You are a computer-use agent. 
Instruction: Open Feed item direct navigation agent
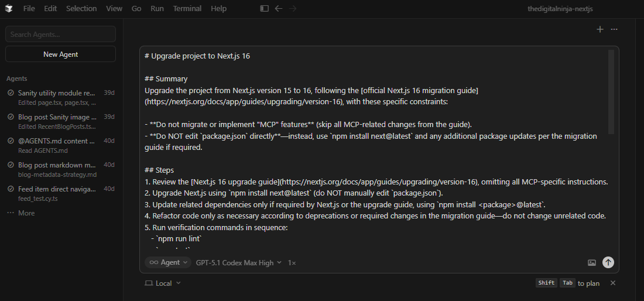pyautogui.click(x=60, y=193)
